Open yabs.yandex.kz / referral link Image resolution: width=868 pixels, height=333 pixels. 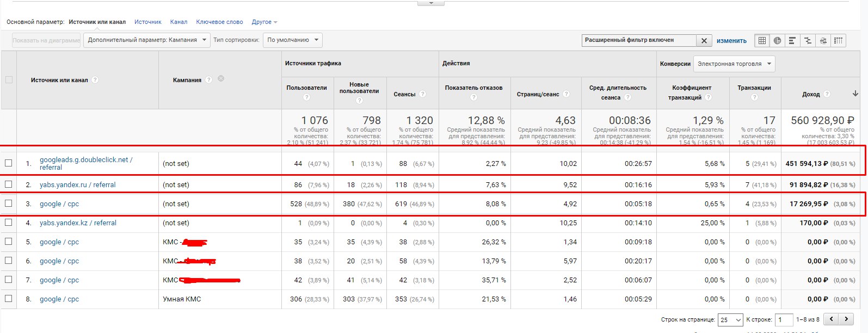[78, 223]
